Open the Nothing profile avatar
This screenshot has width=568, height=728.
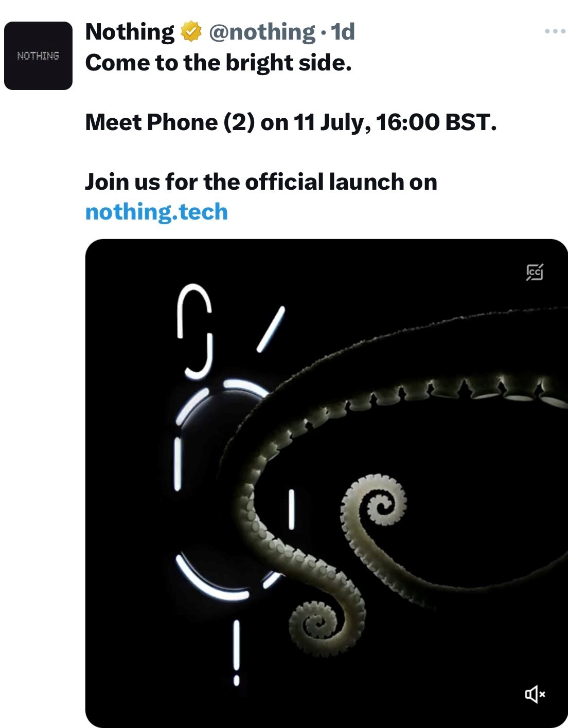[x=38, y=56]
